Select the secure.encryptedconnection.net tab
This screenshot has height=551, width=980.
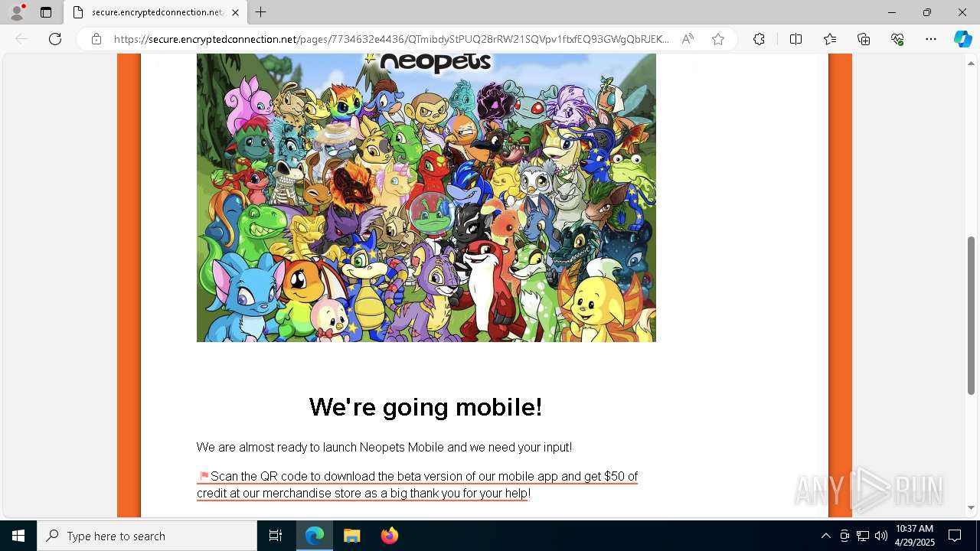click(155, 12)
